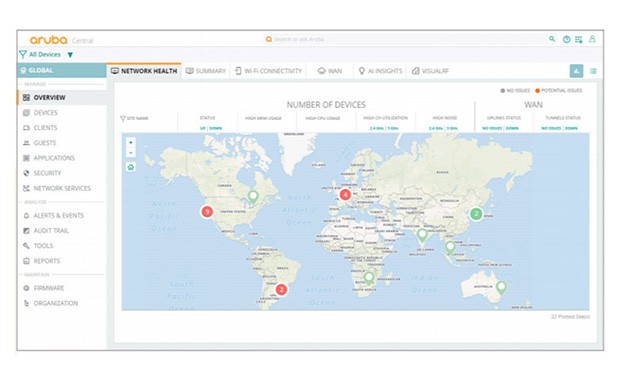Click the search magnifier icon
Viewport: 620px width, 388px height.
[552, 39]
